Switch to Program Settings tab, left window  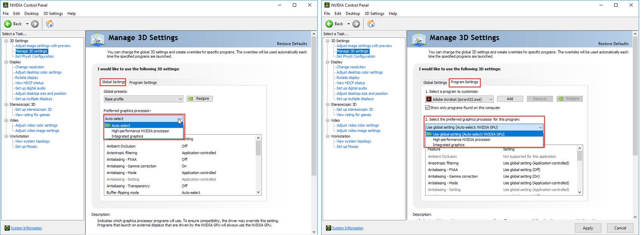[143, 82]
